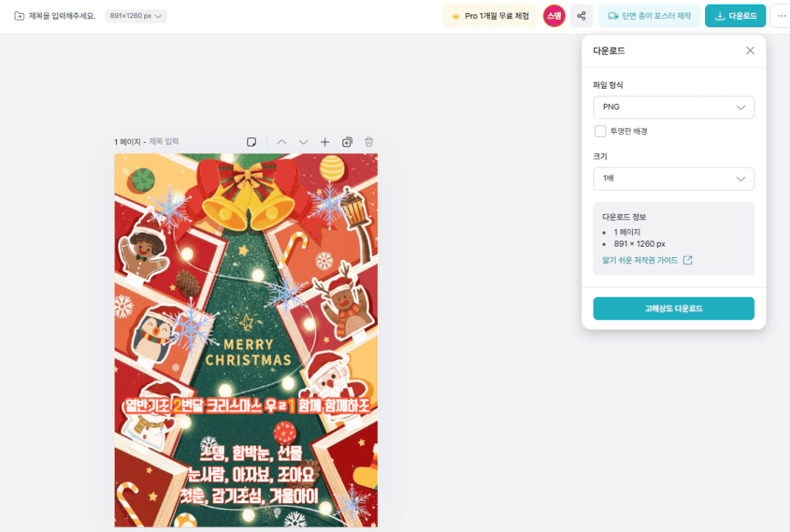The width and height of the screenshot is (790, 532).
Task: Click the 고해상도 다운로드 button
Action: (x=674, y=308)
